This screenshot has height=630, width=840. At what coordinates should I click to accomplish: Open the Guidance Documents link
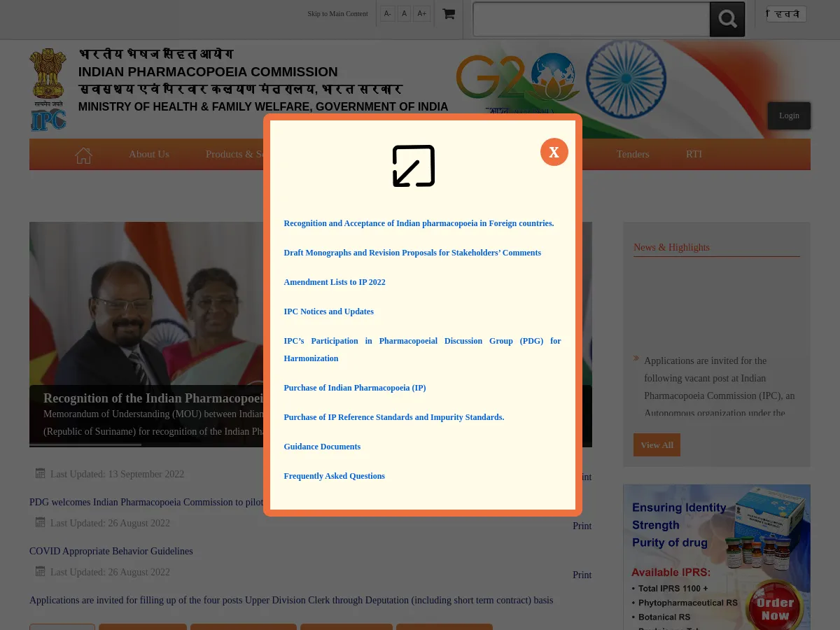(x=322, y=447)
